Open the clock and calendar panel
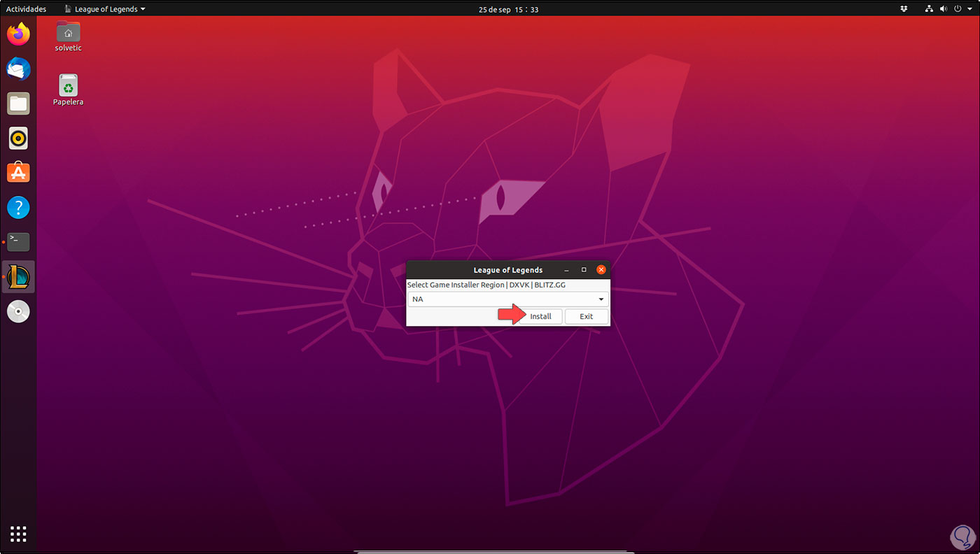 [x=508, y=9]
